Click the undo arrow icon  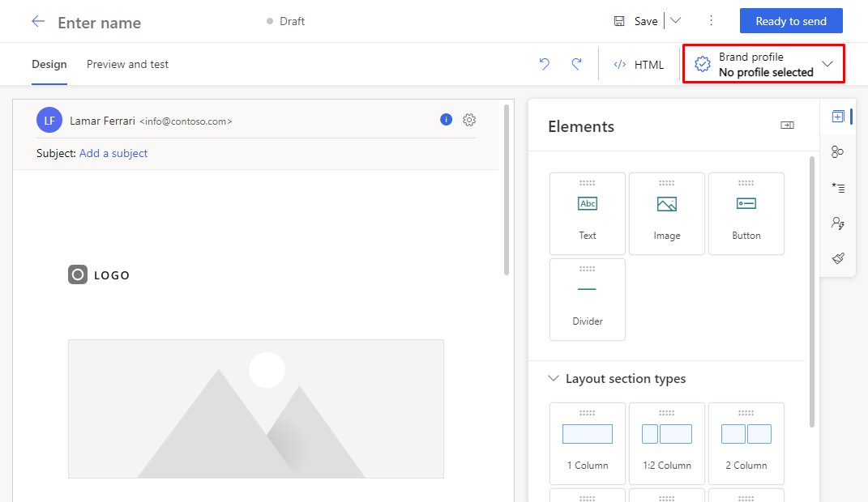tap(544, 64)
